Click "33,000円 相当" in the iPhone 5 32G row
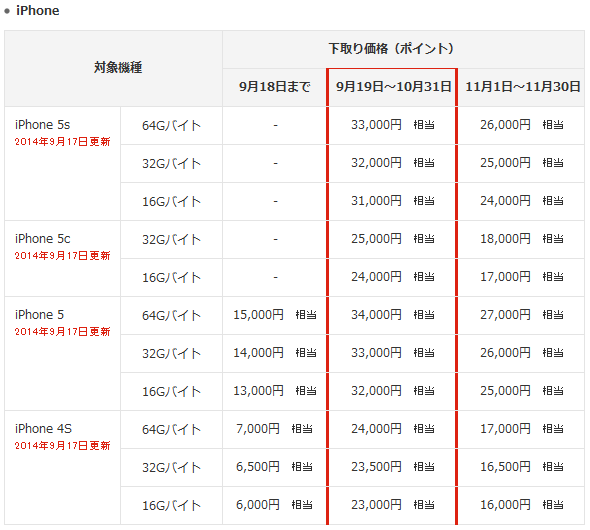 coord(393,352)
